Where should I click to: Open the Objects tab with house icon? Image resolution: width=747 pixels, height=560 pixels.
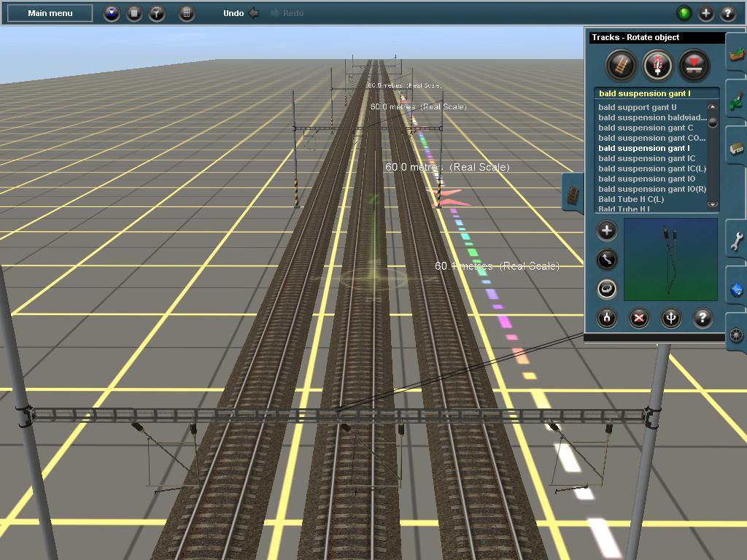point(737,147)
